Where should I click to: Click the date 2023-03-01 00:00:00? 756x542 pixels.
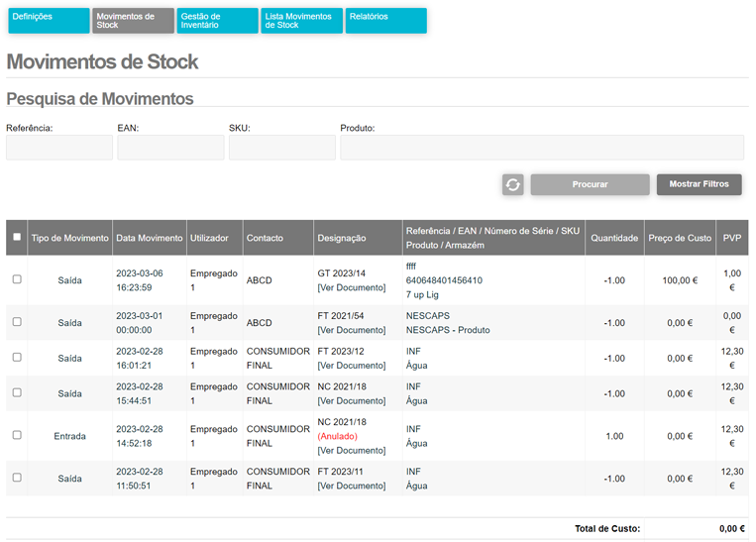(x=140, y=323)
